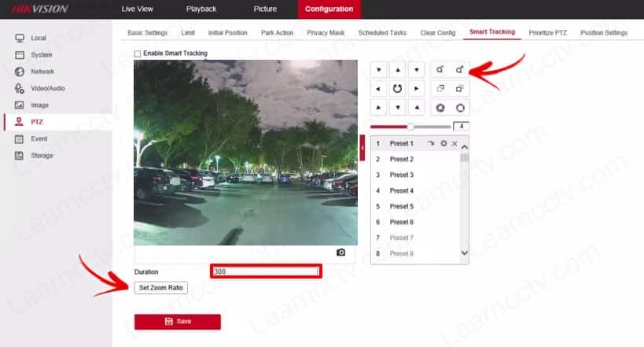Switch to the Playback tab
The height and width of the screenshot is (347, 644).
pos(201,9)
